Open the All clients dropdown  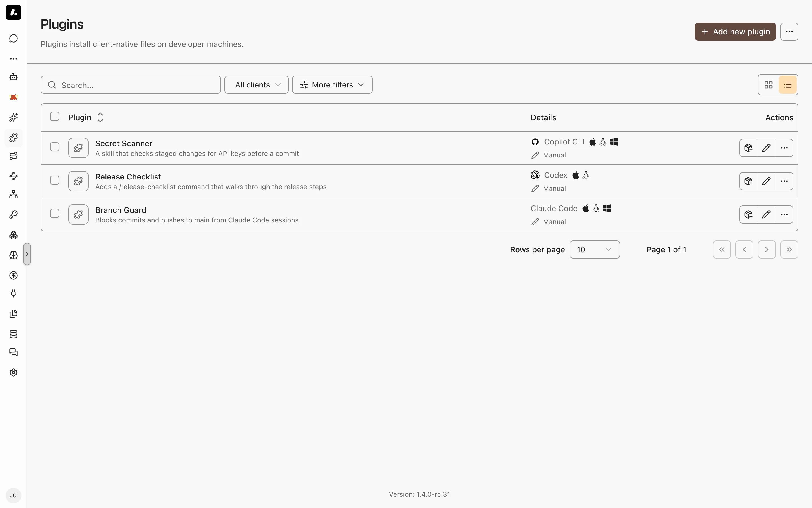(x=256, y=85)
